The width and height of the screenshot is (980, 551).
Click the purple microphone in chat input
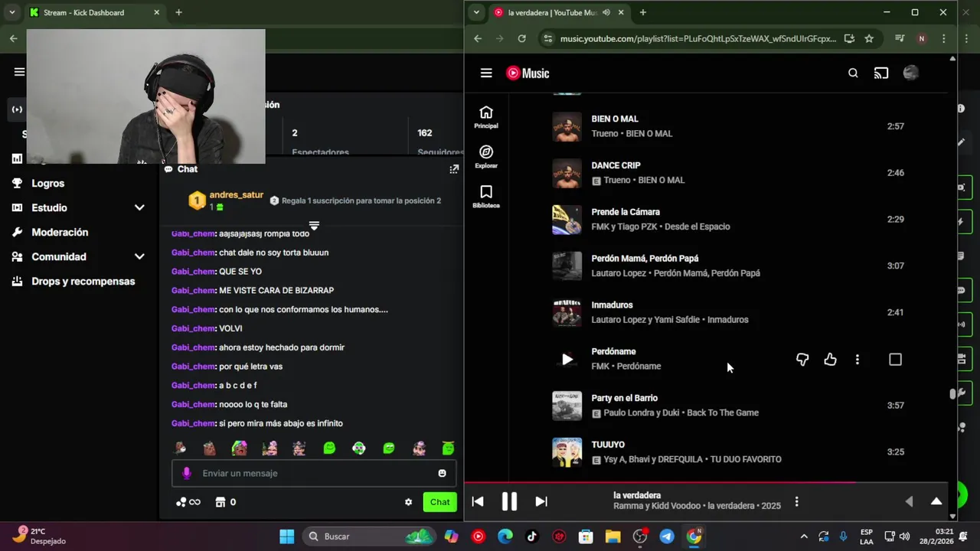186,473
